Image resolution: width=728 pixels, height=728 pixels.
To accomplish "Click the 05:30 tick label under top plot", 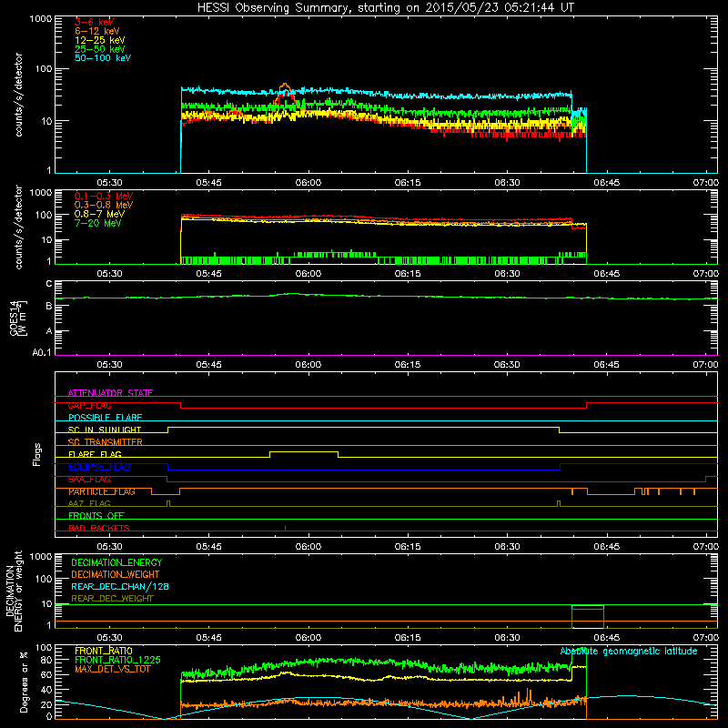I will (x=109, y=183).
